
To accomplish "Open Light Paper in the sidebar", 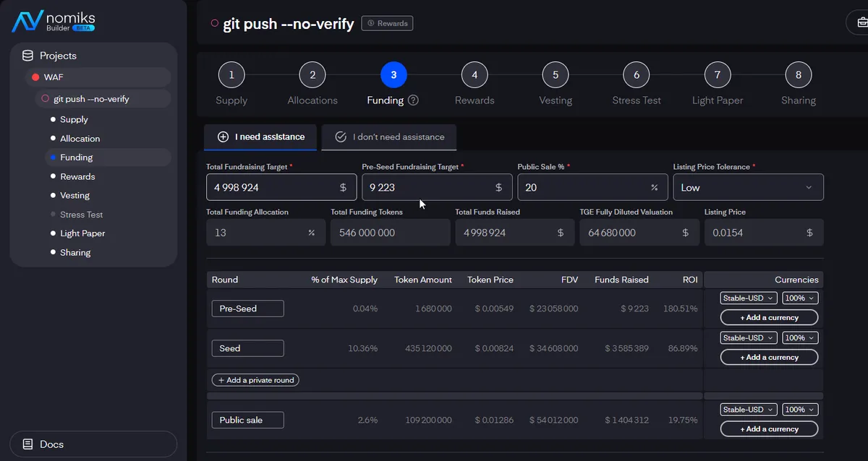I will point(82,233).
